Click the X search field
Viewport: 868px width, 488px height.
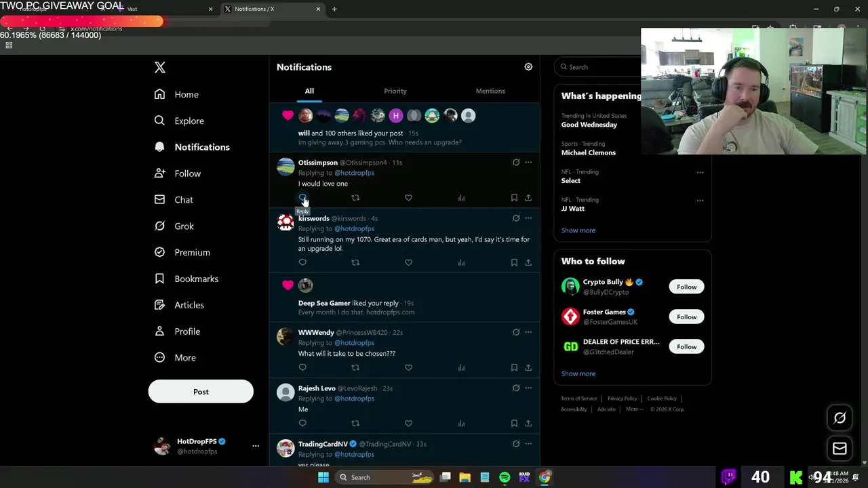(x=598, y=67)
